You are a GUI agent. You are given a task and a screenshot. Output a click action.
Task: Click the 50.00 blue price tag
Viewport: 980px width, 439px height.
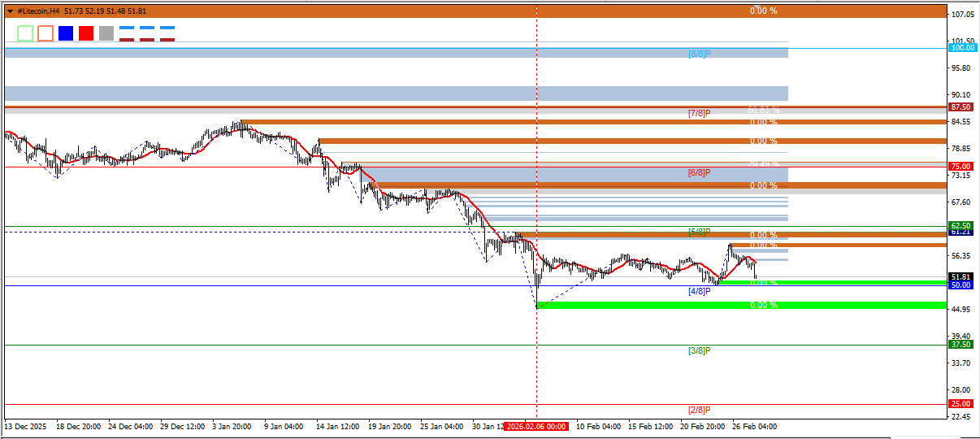coord(961,285)
